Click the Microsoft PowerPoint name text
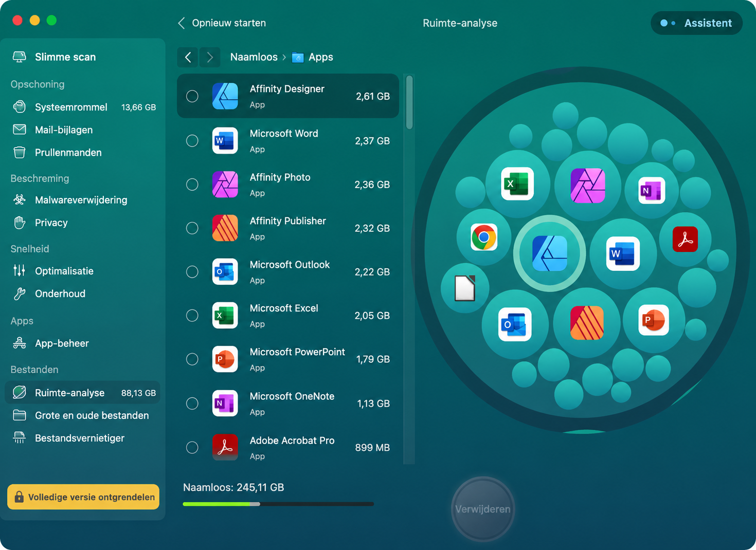The width and height of the screenshot is (756, 550). tap(297, 352)
